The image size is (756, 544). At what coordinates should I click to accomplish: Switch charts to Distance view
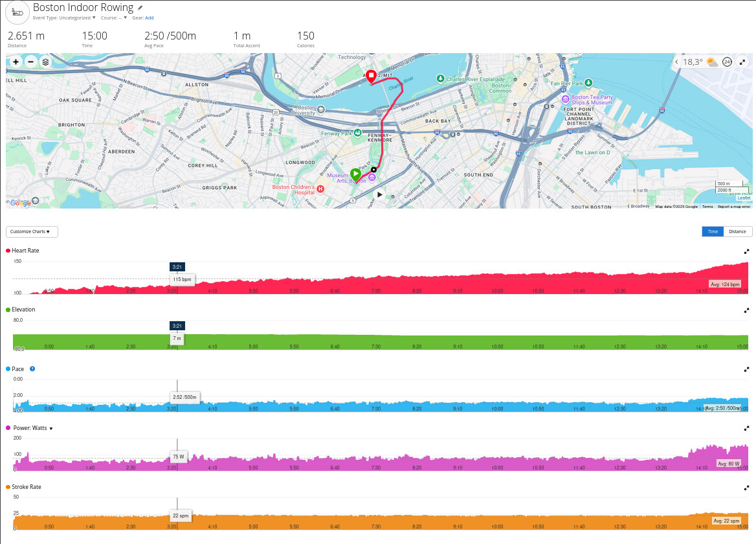coord(737,231)
